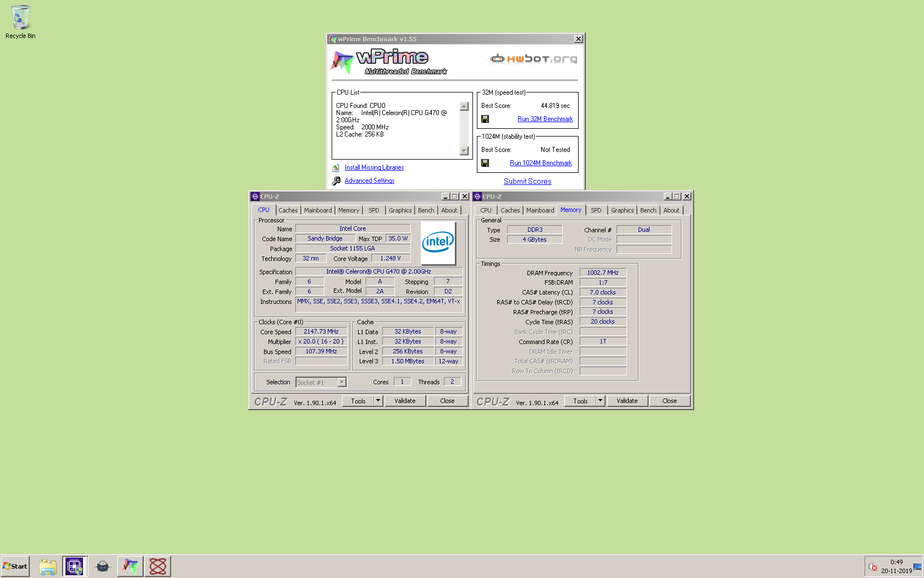Click the Core Speed 2147.73 MHz value
This screenshot has height=578, width=924.
pyautogui.click(x=321, y=331)
